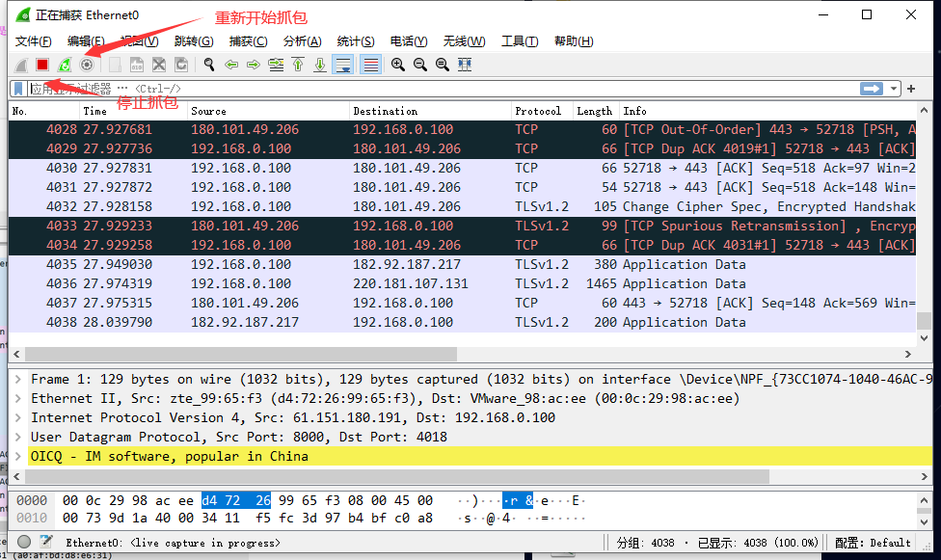Click into the display filter input field

444,89
